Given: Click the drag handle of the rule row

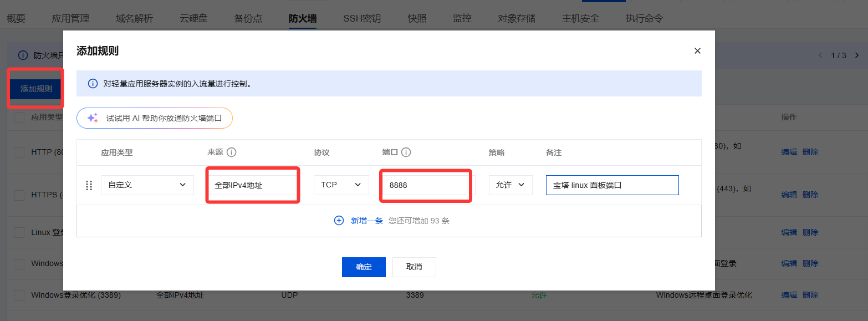Looking at the screenshot, I should (x=89, y=185).
